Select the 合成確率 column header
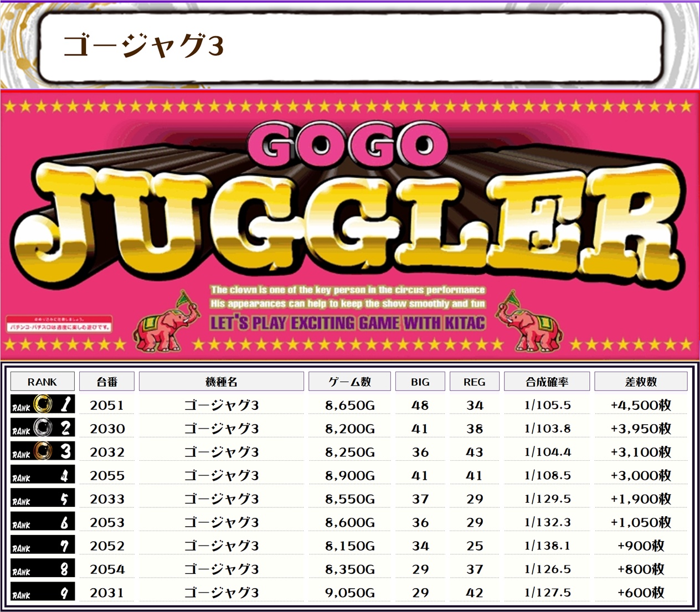700x612 pixels. [x=547, y=382]
